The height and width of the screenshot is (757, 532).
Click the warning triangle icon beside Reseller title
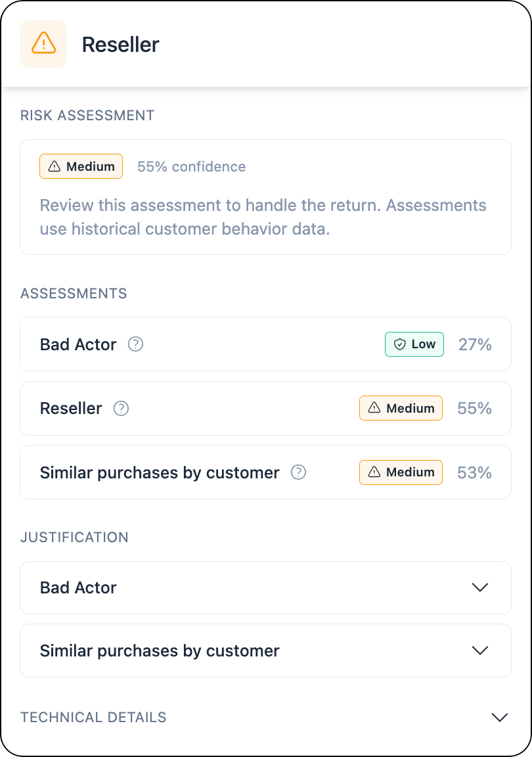[x=43, y=43]
